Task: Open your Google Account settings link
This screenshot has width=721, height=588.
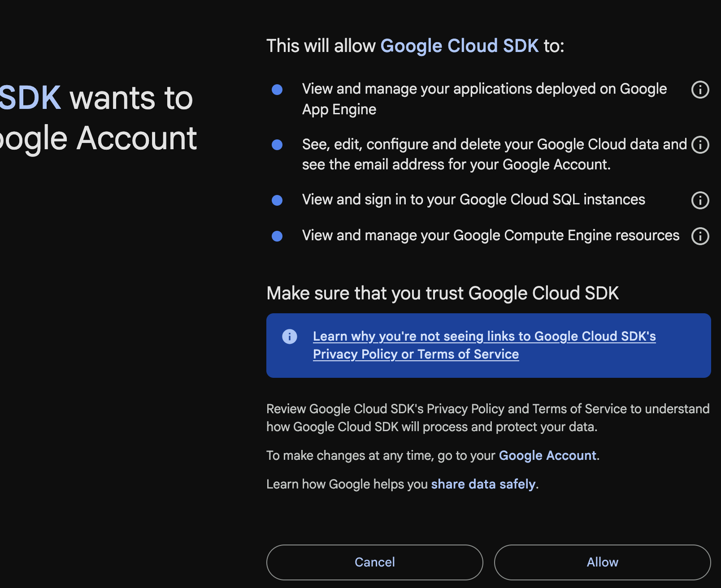Action: click(x=547, y=455)
